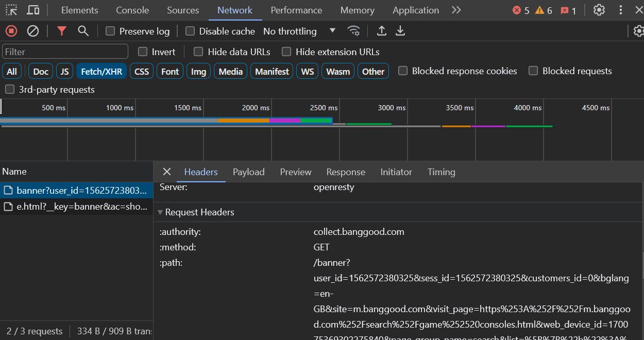Clear the network log

pos(33,31)
